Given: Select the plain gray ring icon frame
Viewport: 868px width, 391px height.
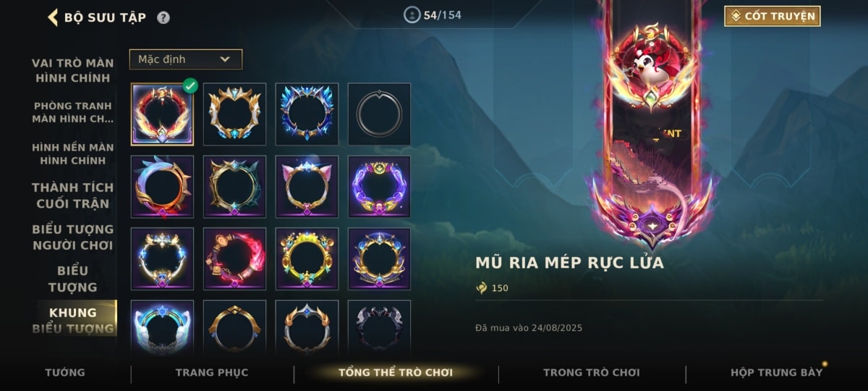Looking at the screenshot, I should [x=379, y=114].
